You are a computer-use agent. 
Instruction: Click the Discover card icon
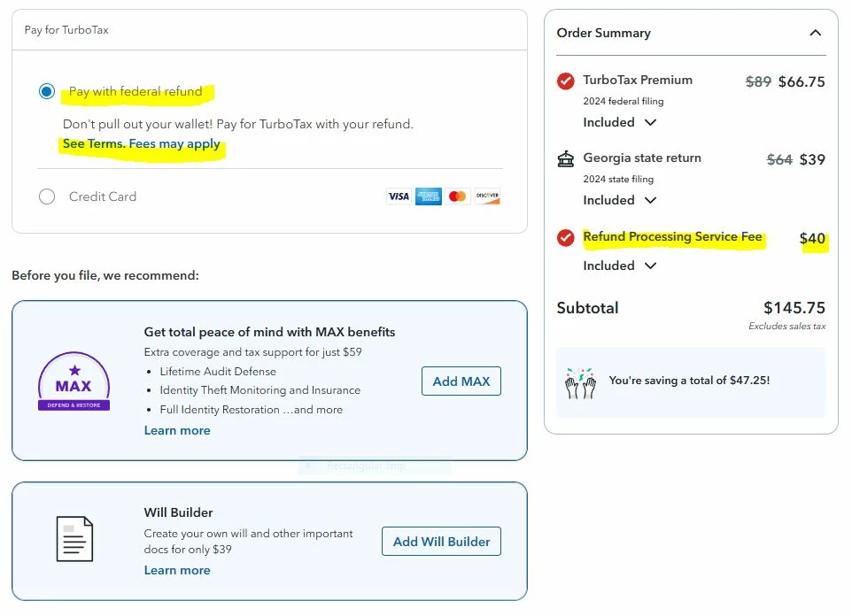pyautogui.click(x=487, y=196)
